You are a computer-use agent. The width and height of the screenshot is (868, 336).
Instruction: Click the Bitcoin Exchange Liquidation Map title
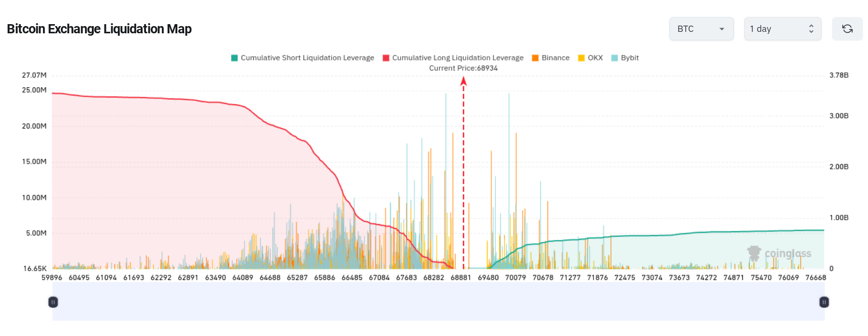coord(99,29)
